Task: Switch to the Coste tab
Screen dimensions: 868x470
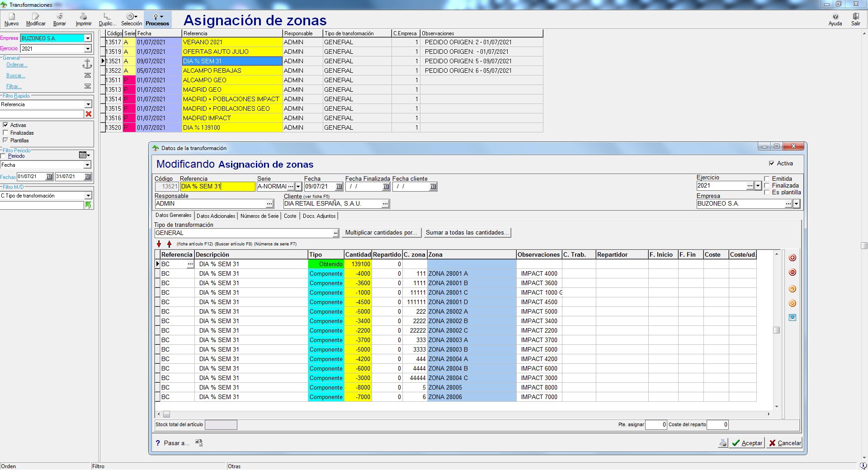Action: click(x=290, y=216)
